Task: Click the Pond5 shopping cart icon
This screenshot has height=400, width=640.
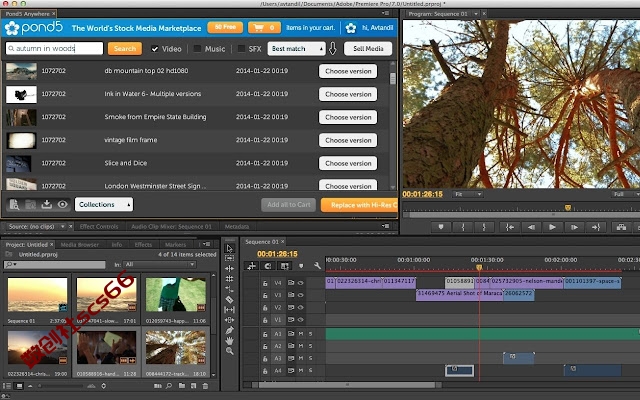Action: click(258, 28)
